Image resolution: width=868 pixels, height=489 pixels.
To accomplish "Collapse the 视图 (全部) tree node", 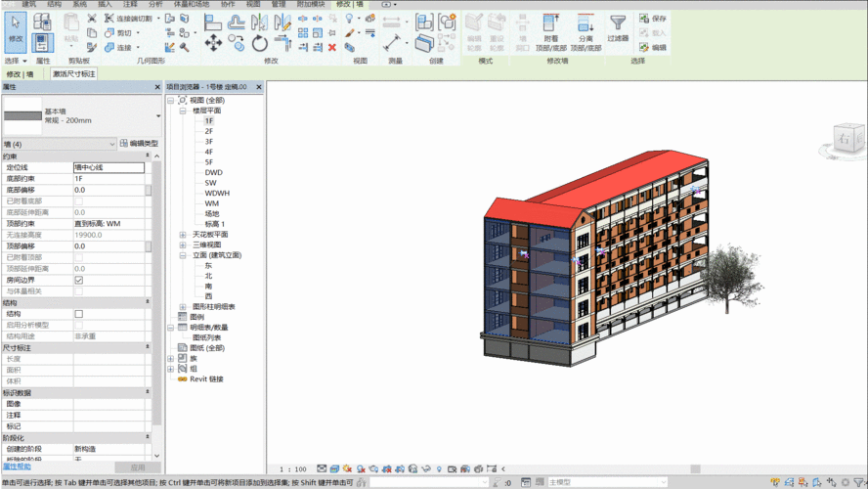I will tap(170, 100).
